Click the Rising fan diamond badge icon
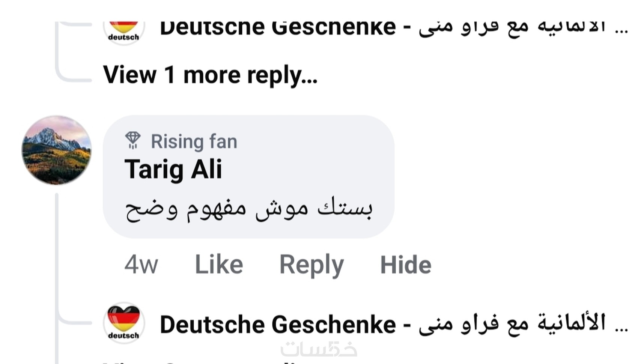The image size is (638, 364). tap(132, 141)
